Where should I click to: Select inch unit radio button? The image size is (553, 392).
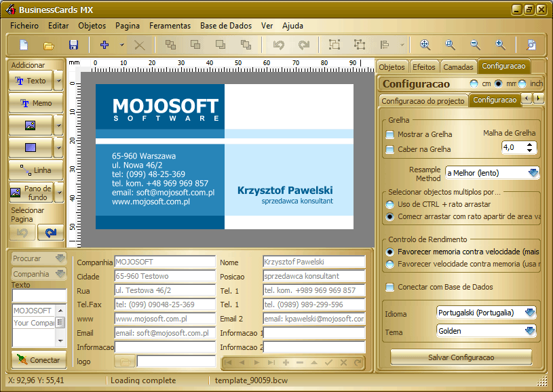click(522, 83)
